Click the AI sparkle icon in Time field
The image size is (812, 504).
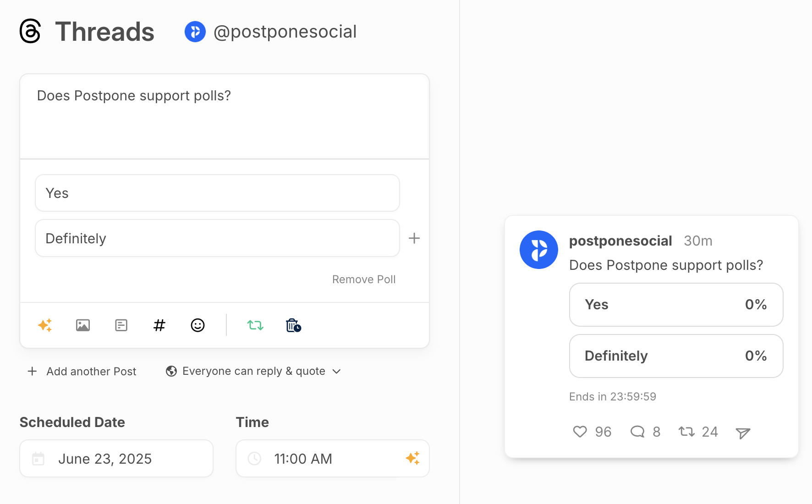412,458
